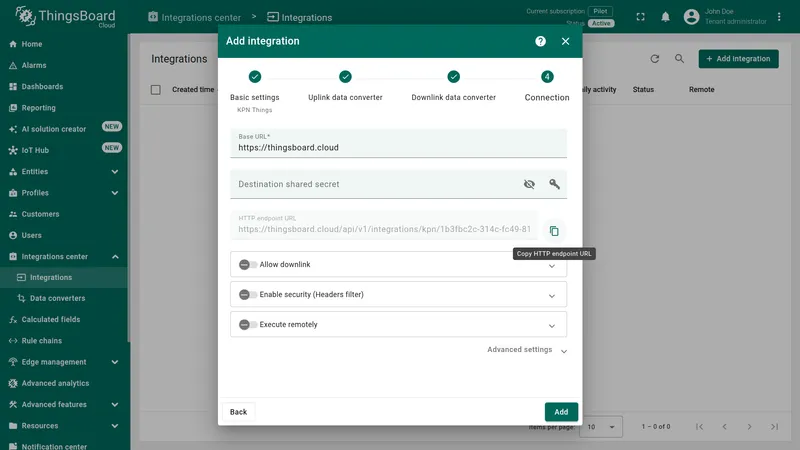This screenshot has width=800, height=450.
Task: Click the Pilot subscription badge
Action: 601,11
